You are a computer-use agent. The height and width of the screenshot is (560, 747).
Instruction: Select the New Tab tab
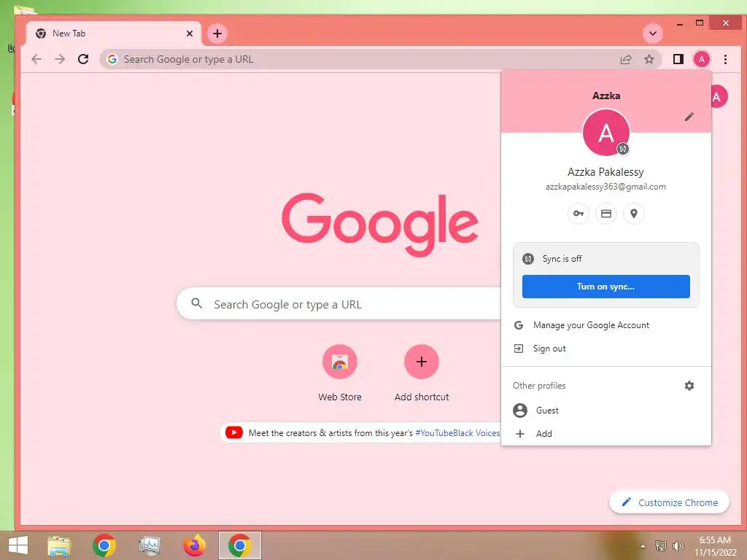pos(114,34)
